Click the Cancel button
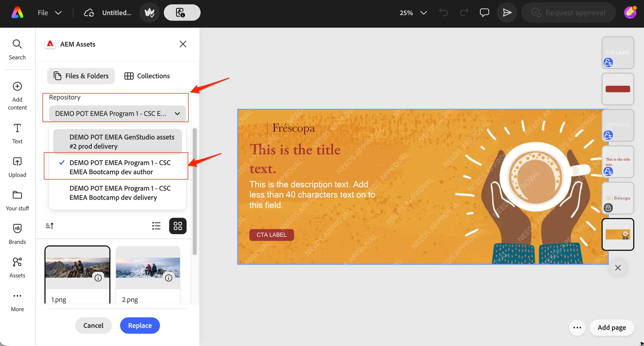Image resolution: width=644 pixels, height=346 pixels. [x=93, y=326]
